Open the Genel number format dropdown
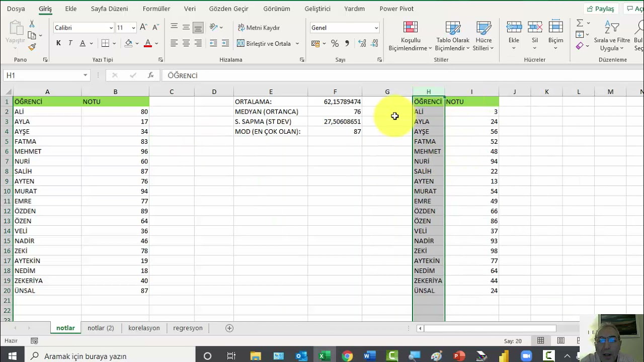Image resolution: width=644 pixels, height=362 pixels. [376, 28]
